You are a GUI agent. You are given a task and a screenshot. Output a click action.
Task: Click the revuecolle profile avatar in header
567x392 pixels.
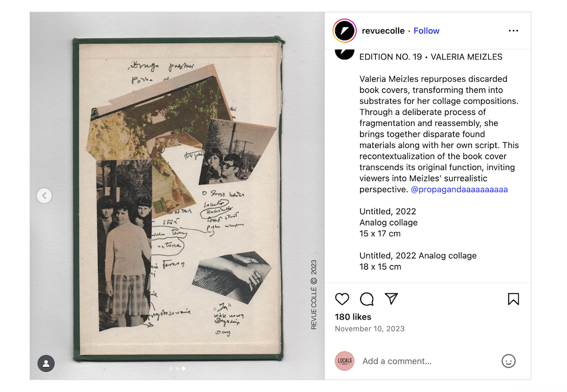coord(344,31)
